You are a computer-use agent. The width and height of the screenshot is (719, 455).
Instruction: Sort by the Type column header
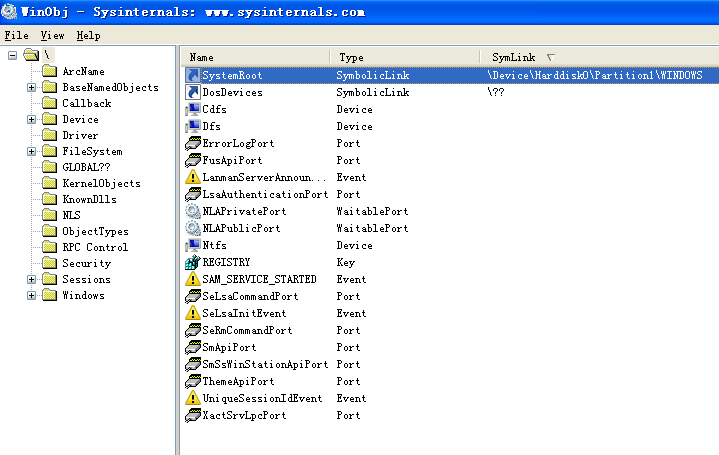click(x=405, y=57)
